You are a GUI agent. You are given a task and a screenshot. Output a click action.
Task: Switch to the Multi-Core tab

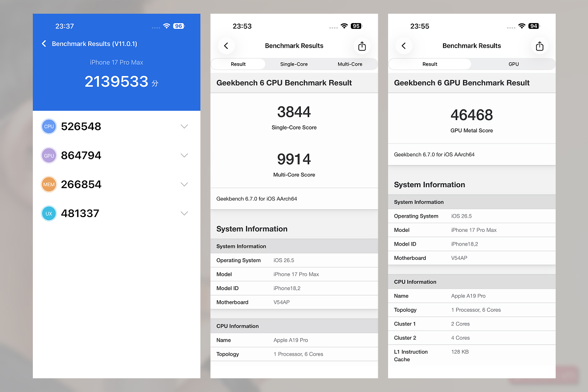tap(350, 64)
